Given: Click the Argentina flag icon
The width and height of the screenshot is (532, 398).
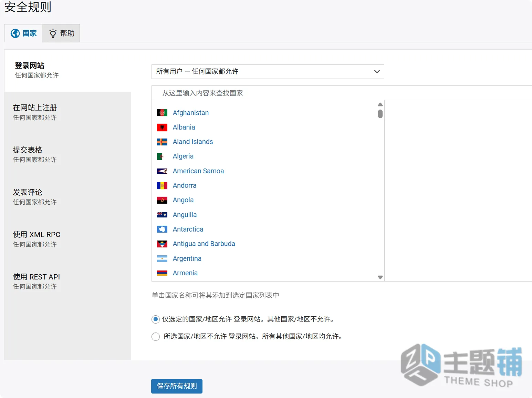Looking at the screenshot, I should pos(162,258).
